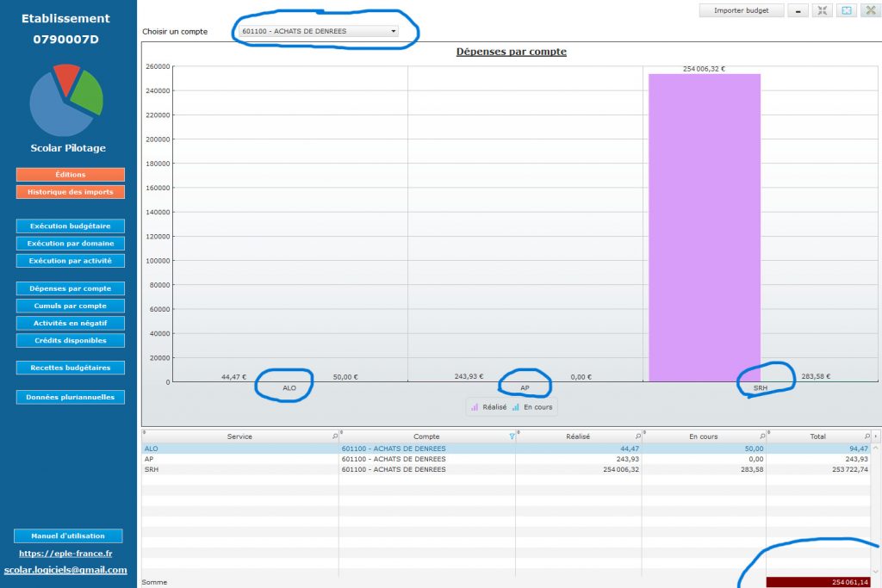Screen dimensions: 882x588
Task: Click the Scolar Pilotage pie chart logo
Action: pos(66,100)
